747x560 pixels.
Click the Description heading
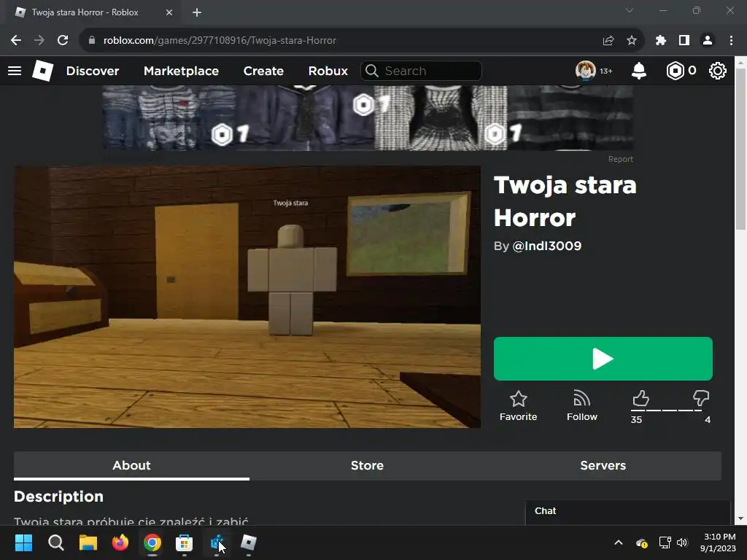click(58, 497)
